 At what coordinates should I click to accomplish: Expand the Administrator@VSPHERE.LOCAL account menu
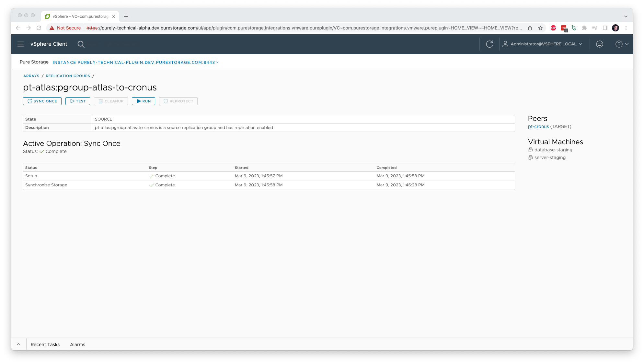[x=544, y=44]
